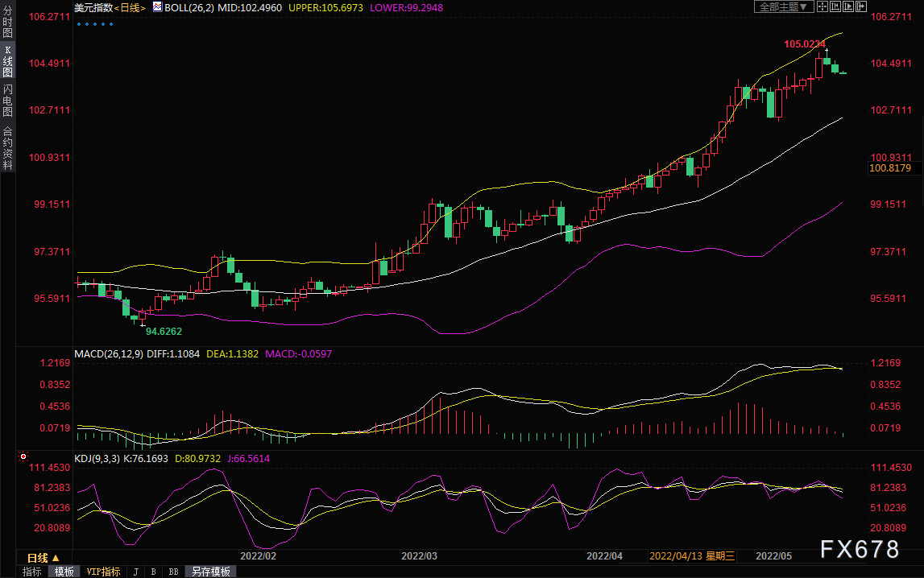Screen dimensions: 924x578
Task: Click the 另存模板 button
Action: [x=210, y=572]
